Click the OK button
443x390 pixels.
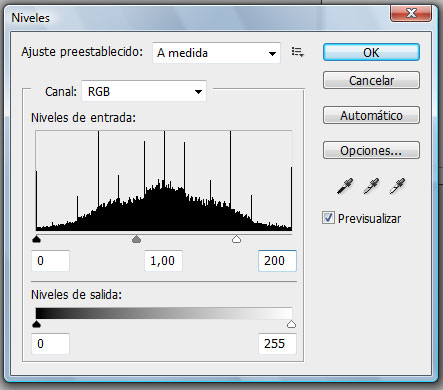[x=371, y=52]
